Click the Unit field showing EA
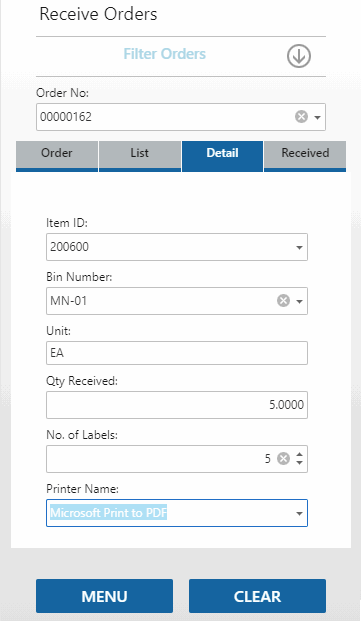This screenshot has height=621, width=361. coord(177,353)
